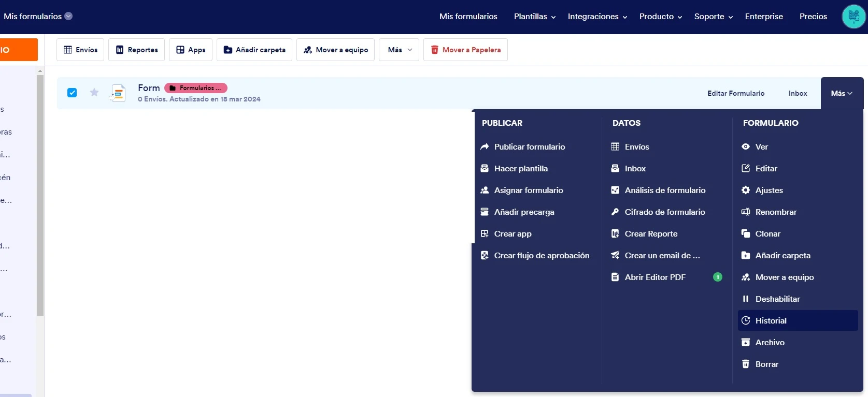Click the Archivo box icon
The image size is (868, 397).
point(746,342)
